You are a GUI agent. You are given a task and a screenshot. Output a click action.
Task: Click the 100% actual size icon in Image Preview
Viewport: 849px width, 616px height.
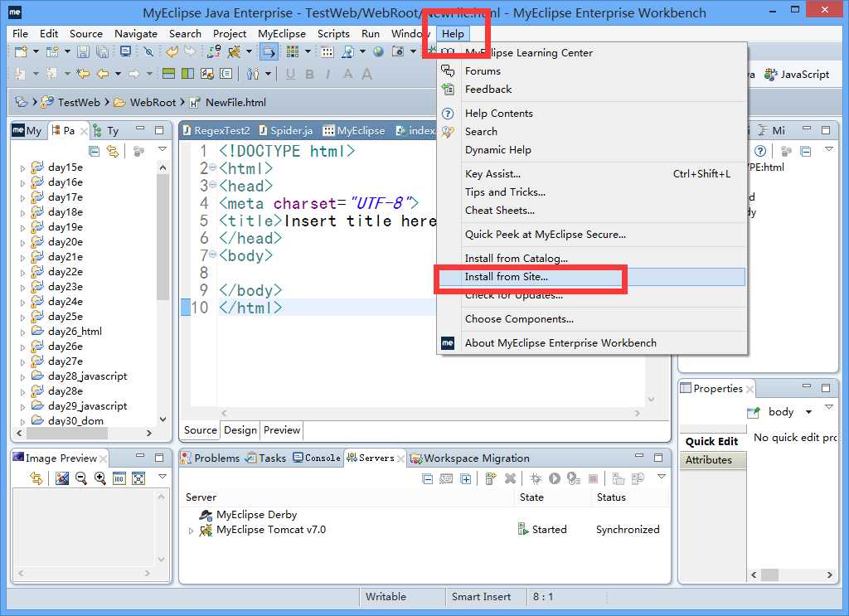(x=119, y=478)
